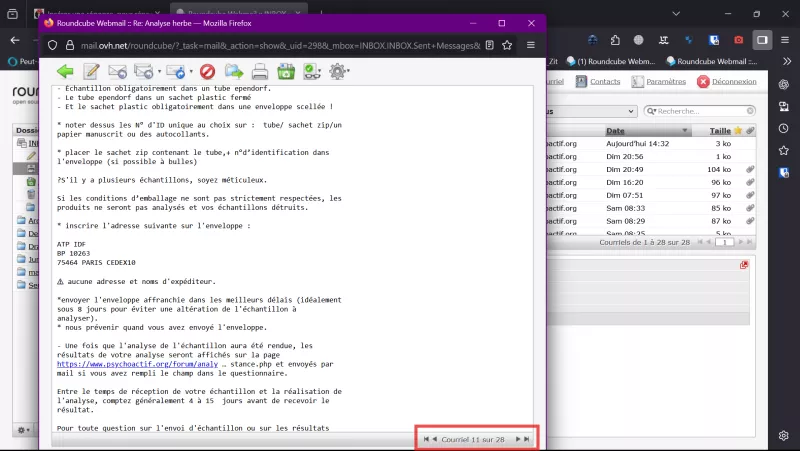Open the Roundcube Webmail bookmark
The width and height of the screenshot is (800, 451).
pos(711,61)
